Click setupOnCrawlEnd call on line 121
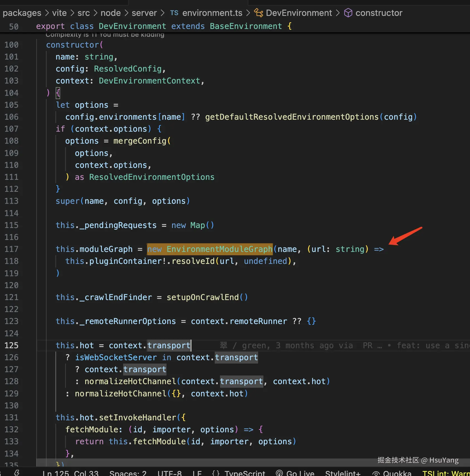Viewport: 470px width, 476px height. [x=203, y=297]
